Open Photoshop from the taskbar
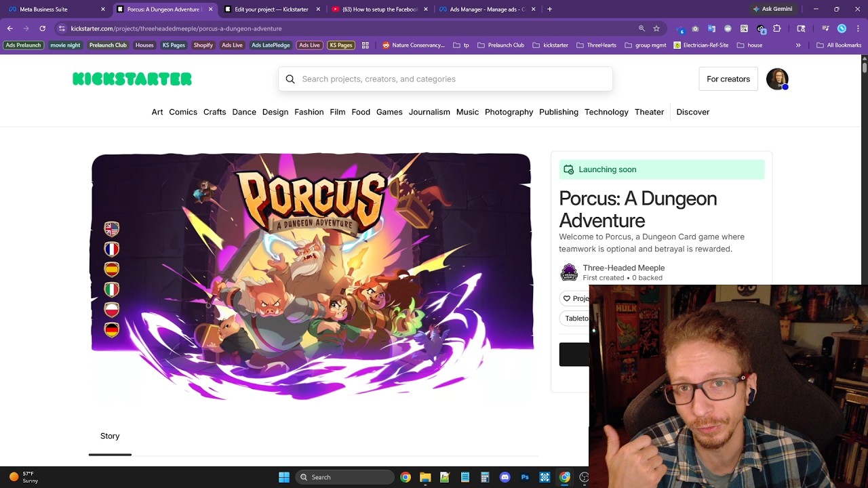Viewport: 868px width, 488px height. (x=525, y=477)
